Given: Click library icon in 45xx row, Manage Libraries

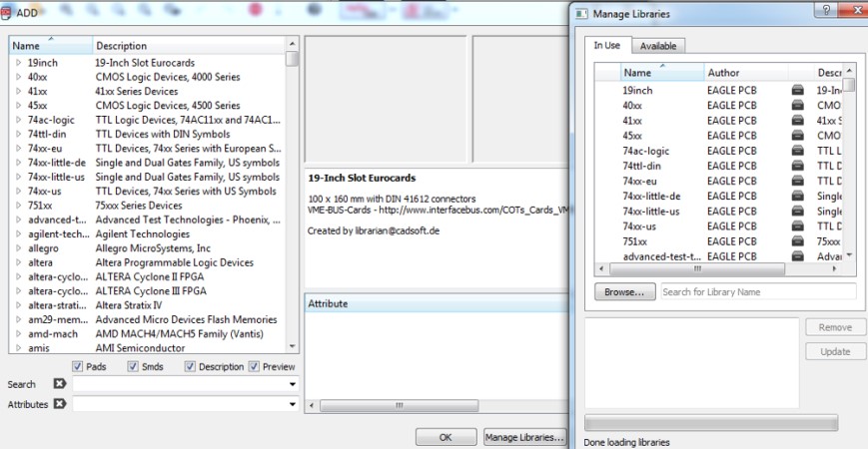Looking at the screenshot, I should coord(798,136).
